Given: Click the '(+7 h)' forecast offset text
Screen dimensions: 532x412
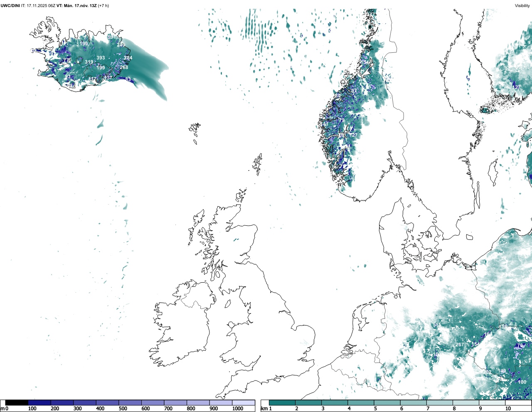Looking at the screenshot, I should 103,6.
